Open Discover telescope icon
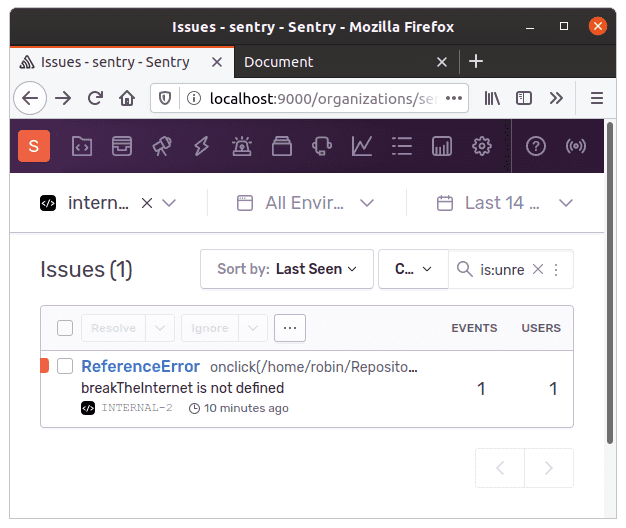This screenshot has width=626, height=528. tap(162, 146)
